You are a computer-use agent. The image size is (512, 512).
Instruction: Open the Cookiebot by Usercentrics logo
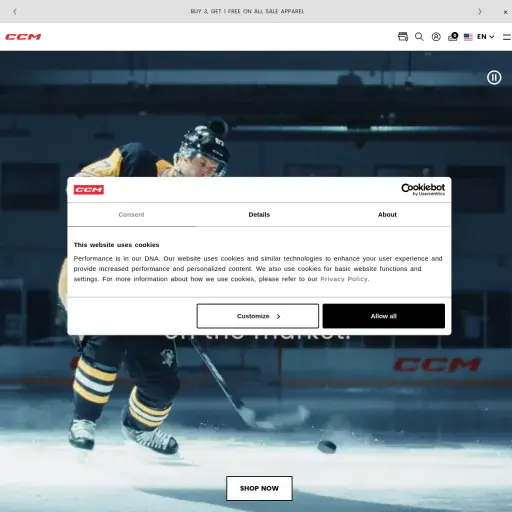point(423,189)
